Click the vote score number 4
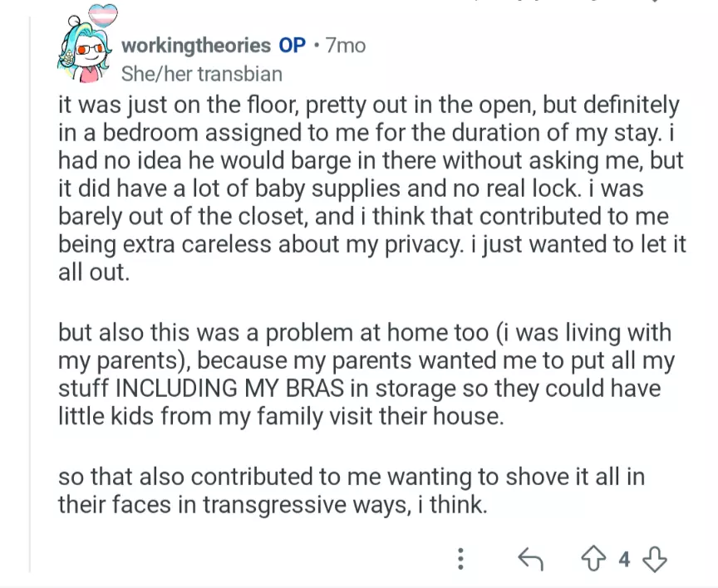Image resolution: width=718 pixels, height=588 pixels. (625, 559)
